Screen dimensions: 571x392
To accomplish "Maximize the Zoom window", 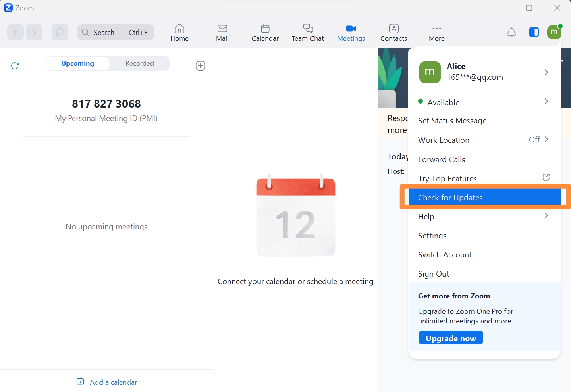I will pyautogui.click(x=529, y=8).
